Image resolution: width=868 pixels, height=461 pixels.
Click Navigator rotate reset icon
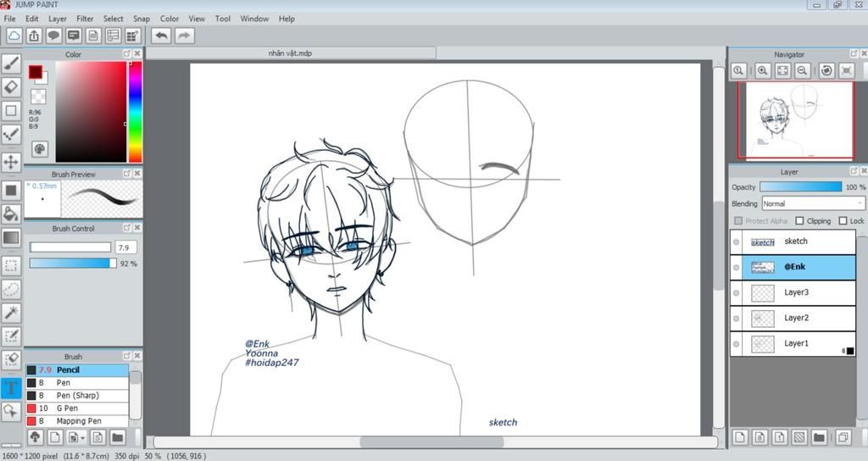[x=826, y=71]
